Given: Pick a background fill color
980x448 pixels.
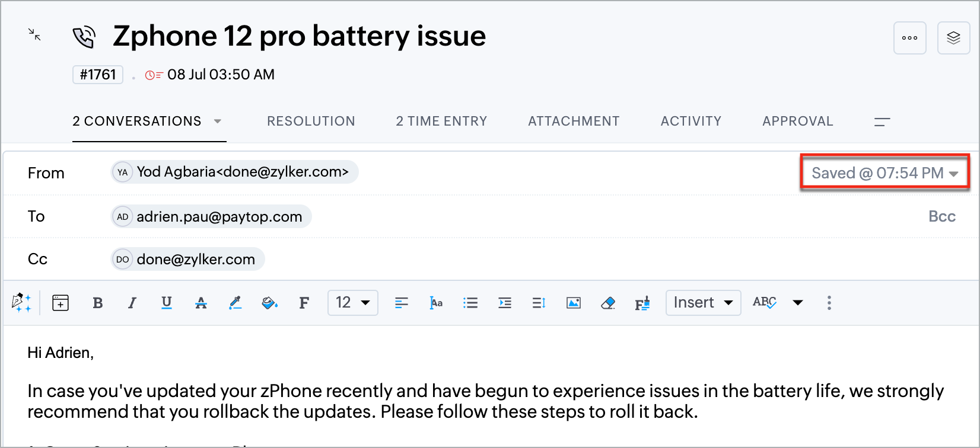Looking at the screenshot, I should [269, 303].
